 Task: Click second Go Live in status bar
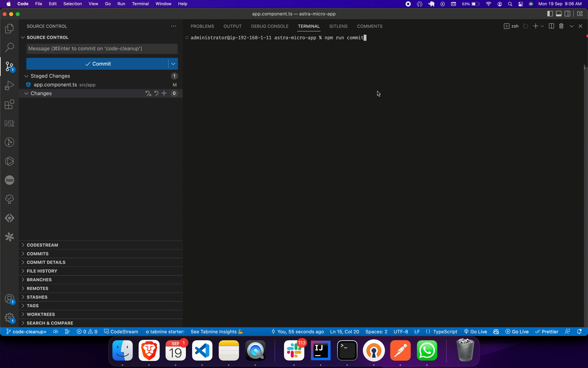pos(517,332)
